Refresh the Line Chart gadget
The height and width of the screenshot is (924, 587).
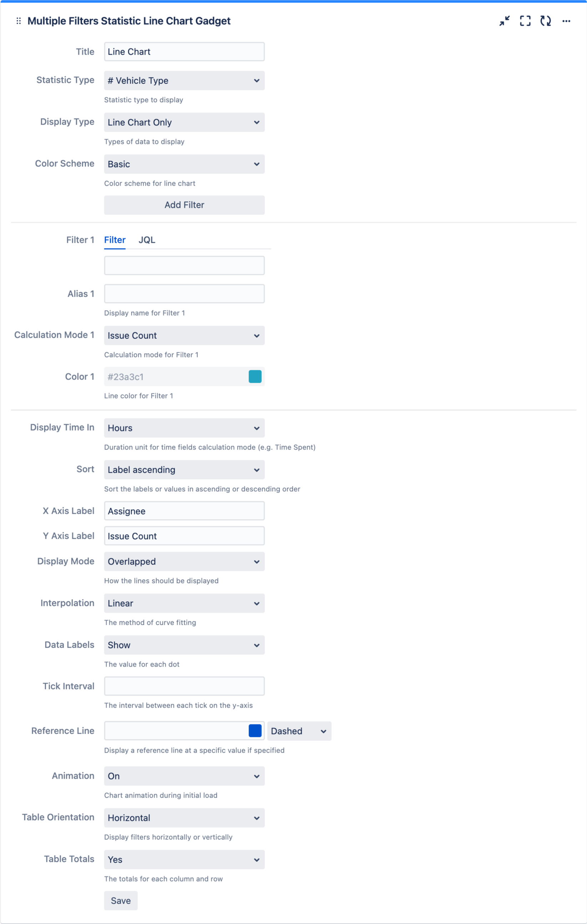[x=546, y=21]
